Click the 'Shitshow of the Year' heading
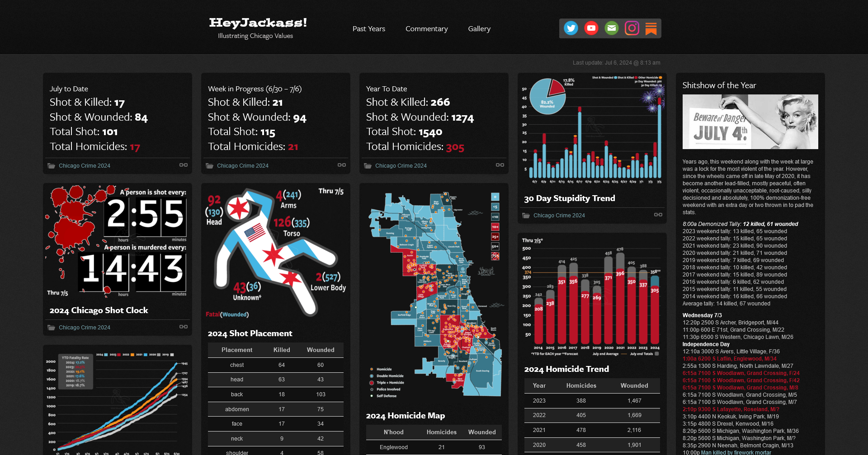The height and width of the screenshot is (455, 868). click(x=719, y=85)
